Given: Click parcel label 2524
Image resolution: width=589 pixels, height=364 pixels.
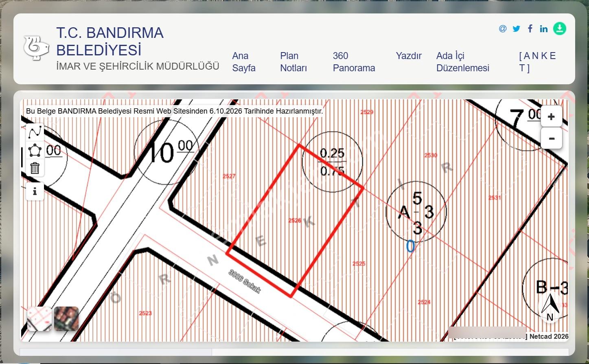Looking at the screenshot, I should [x=424, y=302].
